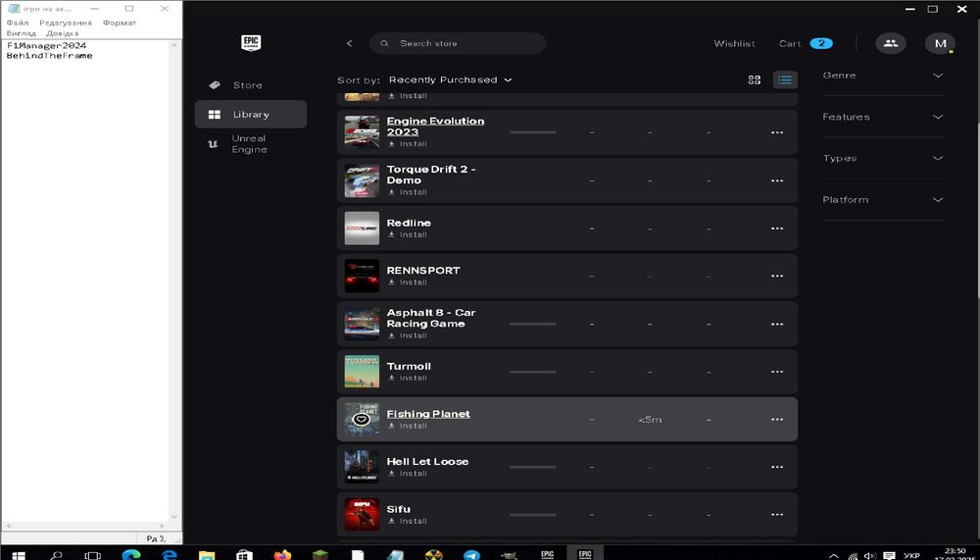980x560 pixels.
Task: Expand the Platform filter
Action: click(883, 200)
